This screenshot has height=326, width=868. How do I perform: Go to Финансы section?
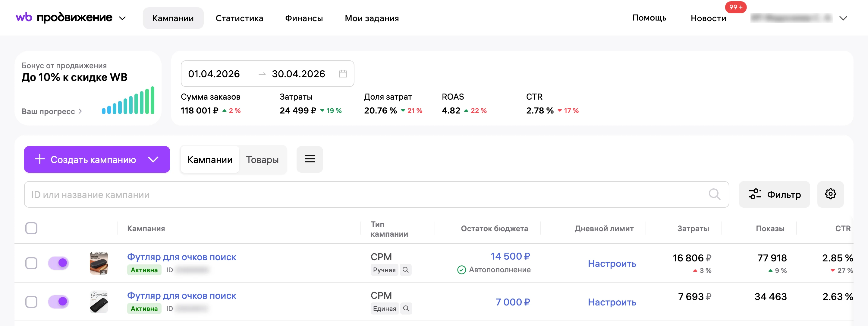coord(304,18)
